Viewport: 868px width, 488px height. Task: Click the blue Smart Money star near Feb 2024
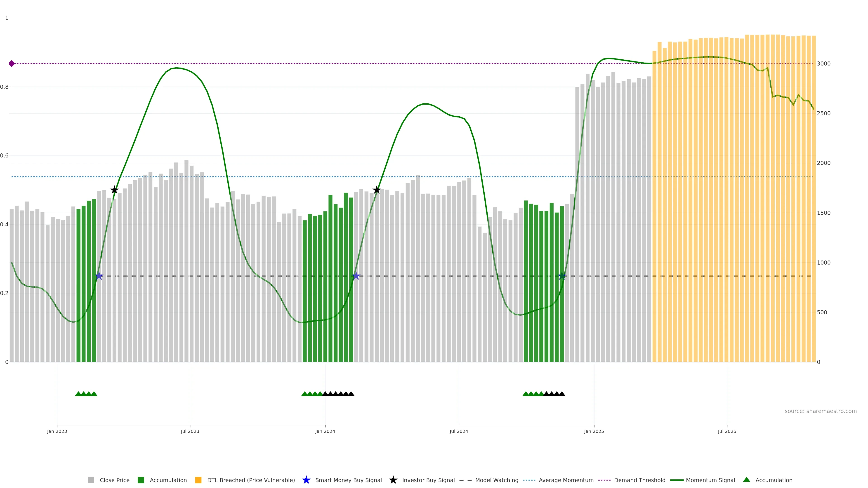(x=356, y=276)
